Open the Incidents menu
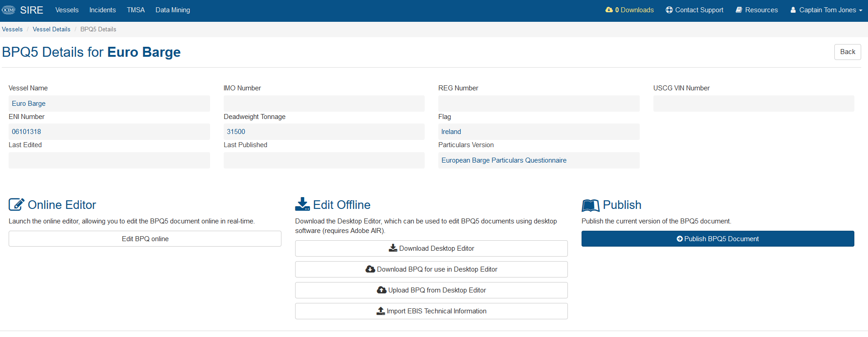The image size is (868, 337). (102, 10)
